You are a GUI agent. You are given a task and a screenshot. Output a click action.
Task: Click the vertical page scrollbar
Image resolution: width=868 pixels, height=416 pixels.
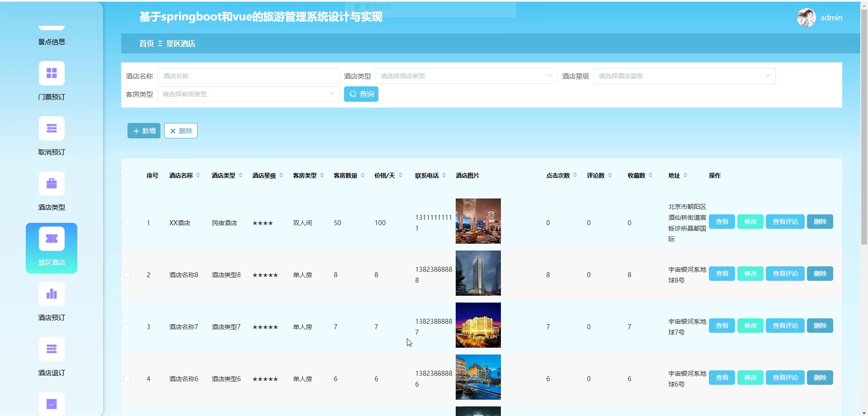click(x=864, y=127)
